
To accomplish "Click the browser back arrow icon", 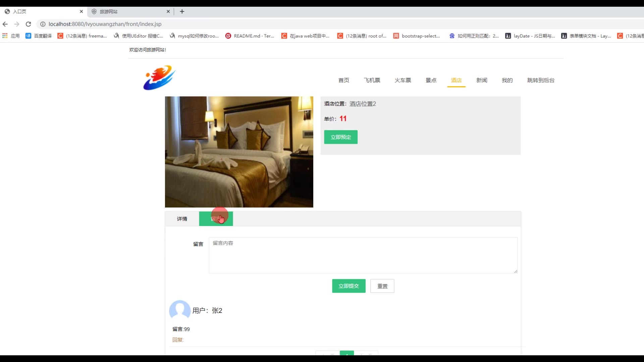I will click(5, 24).
